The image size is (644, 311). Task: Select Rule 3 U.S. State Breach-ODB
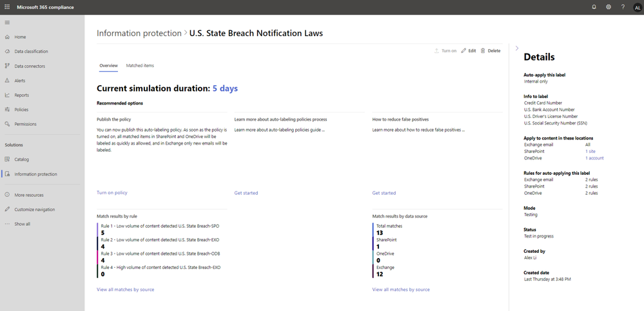160,254
